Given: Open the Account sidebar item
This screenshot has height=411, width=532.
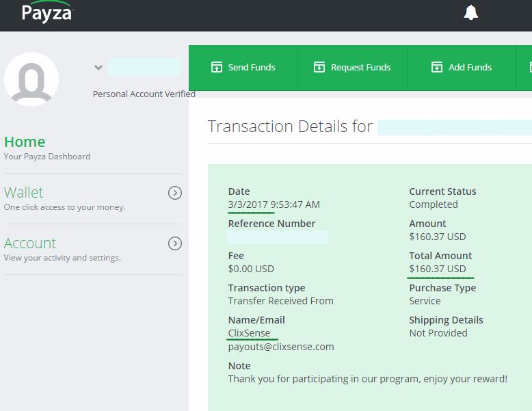Looking at the screenshot, I should coord(30,243).
